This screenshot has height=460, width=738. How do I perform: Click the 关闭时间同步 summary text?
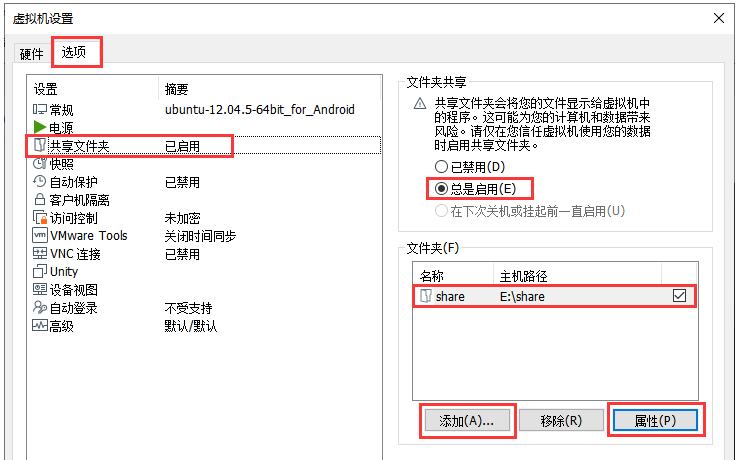[200, 236]
